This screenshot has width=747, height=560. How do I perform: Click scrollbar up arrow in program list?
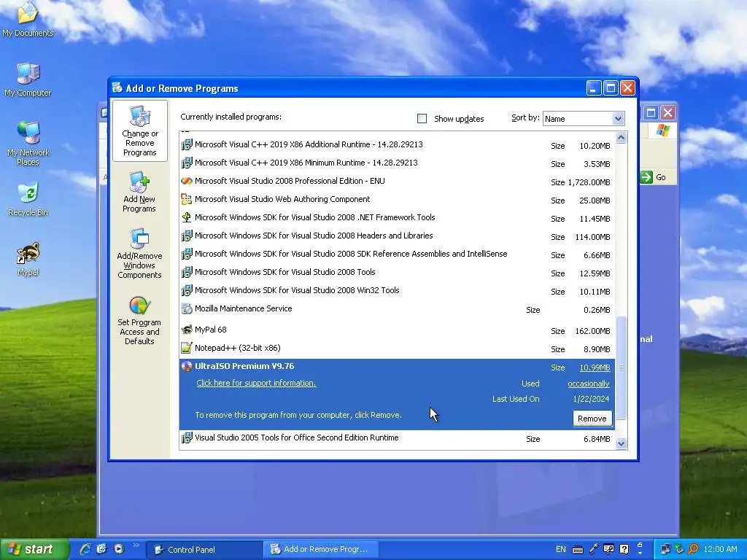[621, 138]
